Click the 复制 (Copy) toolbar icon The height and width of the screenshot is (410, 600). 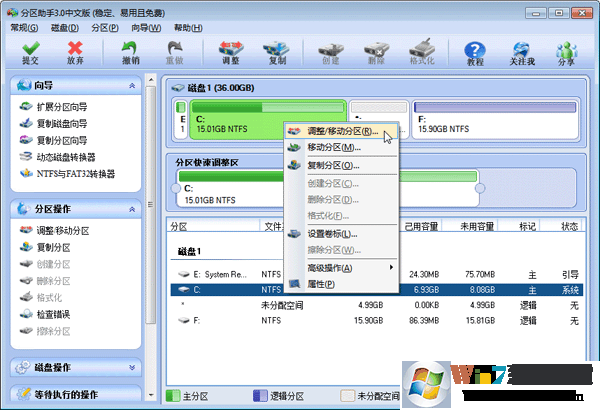[x=277, y=51]
